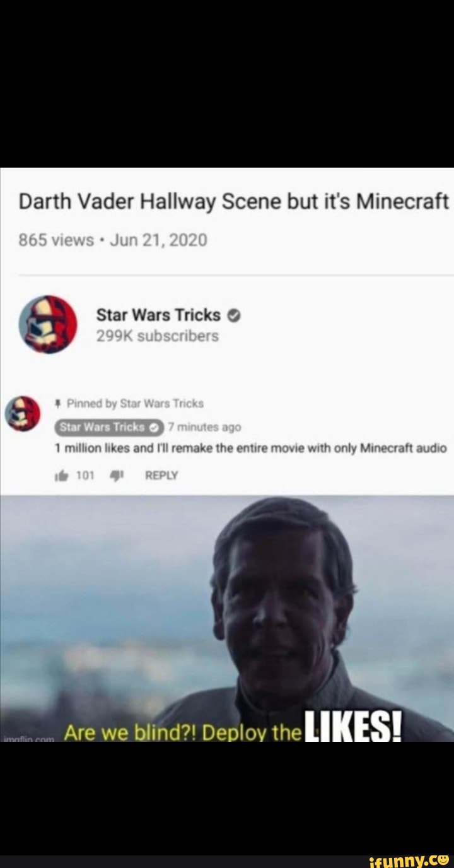Click the verified badge beside the channel name
Image resolution: width=454 pixels, height=868 pixels.
click(x=231, y=315)
